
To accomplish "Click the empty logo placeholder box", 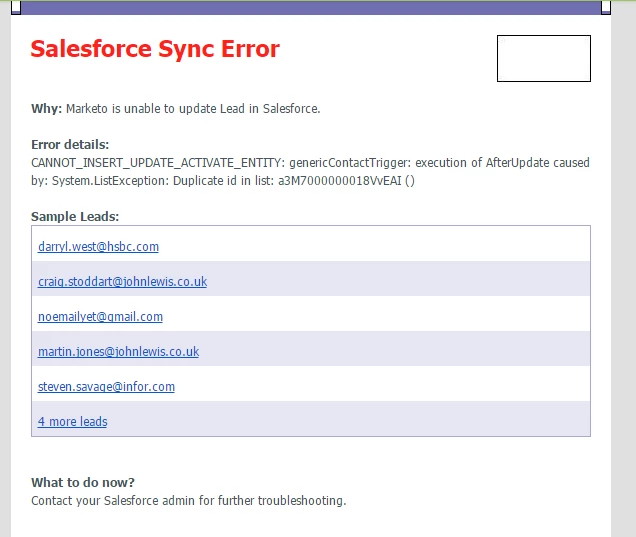I will click(544, 58).
